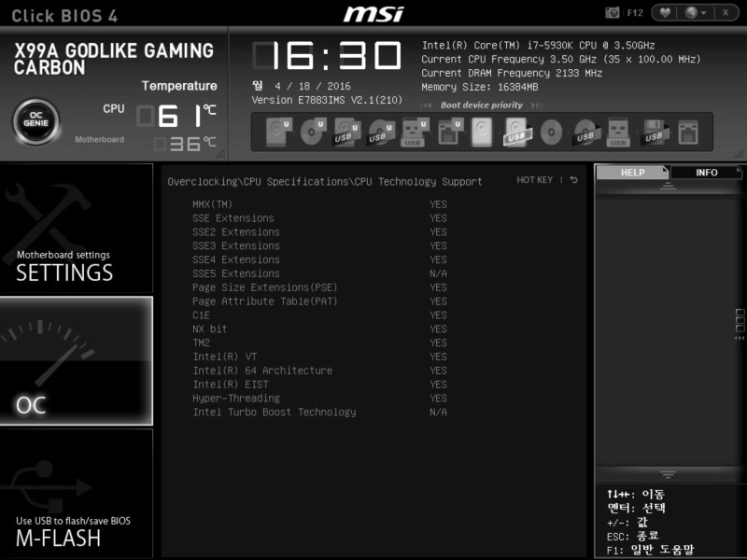Select the MMX(TM) row
The width and height of the screenshot is (747, 560).
pyautogui.click(x=319, y=204)
